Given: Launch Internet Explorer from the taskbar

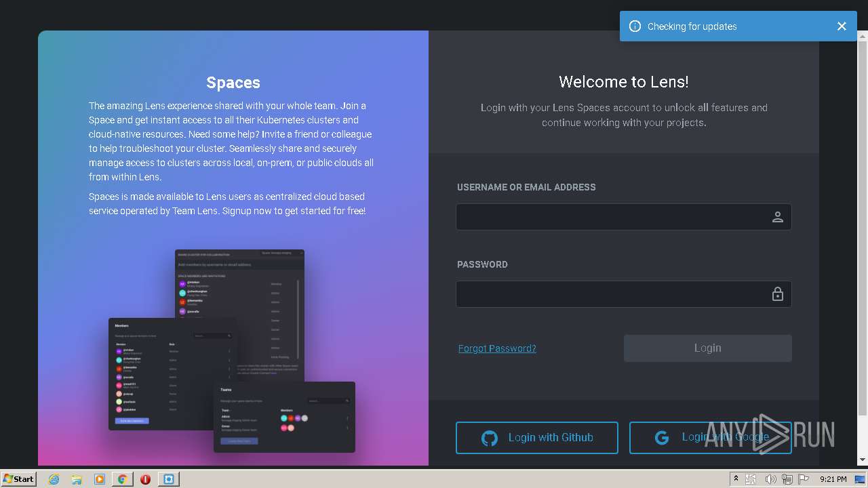Looking at the screenshot, I should pos(54,479).
